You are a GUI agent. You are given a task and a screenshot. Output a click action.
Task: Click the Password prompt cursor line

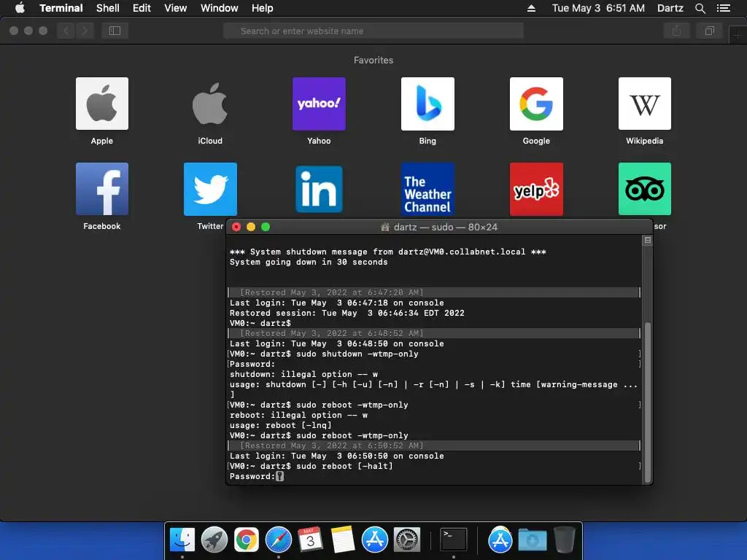pyautogui.click(x=257, y=476)
